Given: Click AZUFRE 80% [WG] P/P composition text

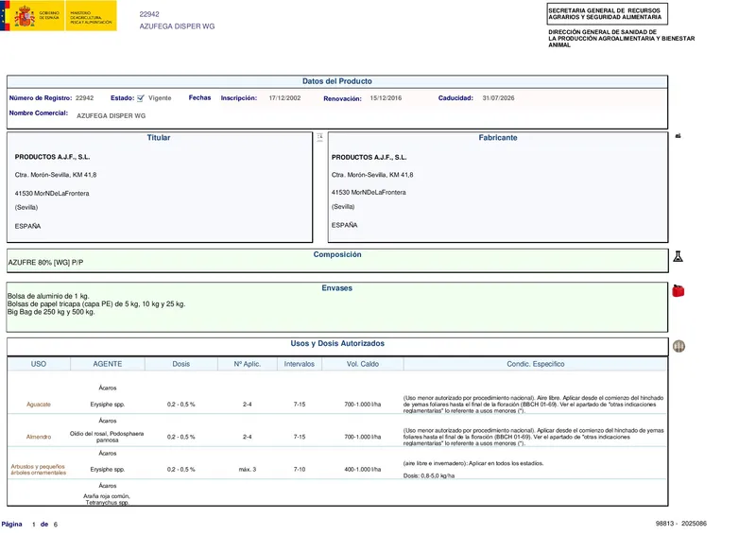Looking at the screenshot, I should click(45, 263).
